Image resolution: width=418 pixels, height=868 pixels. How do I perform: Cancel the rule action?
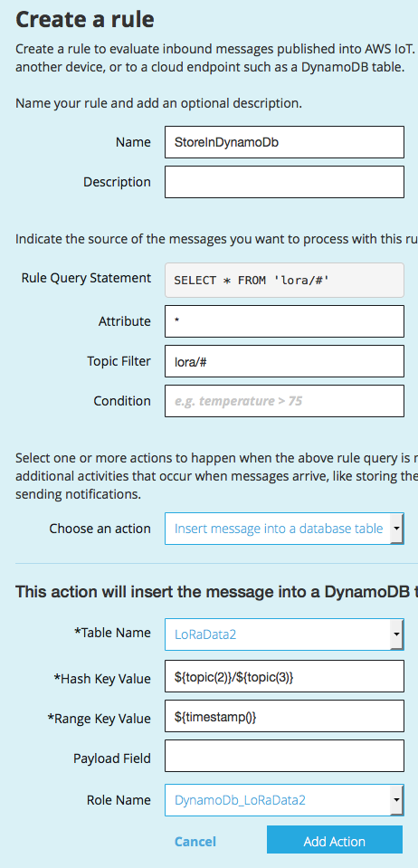195,842
